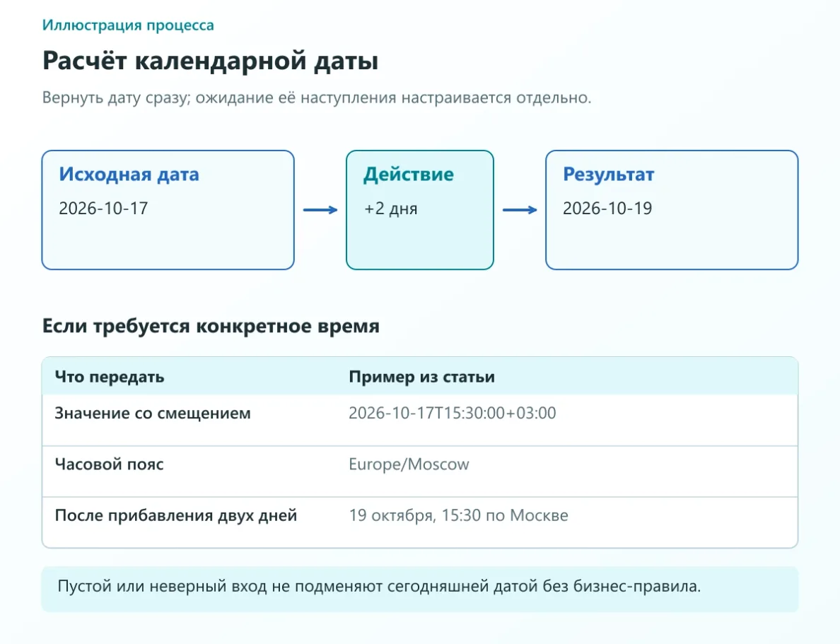This screenshot has width=840, height=644.
Task: Select '19 октября, 15:30 по Москве'
Action: [x=459, y=515]
